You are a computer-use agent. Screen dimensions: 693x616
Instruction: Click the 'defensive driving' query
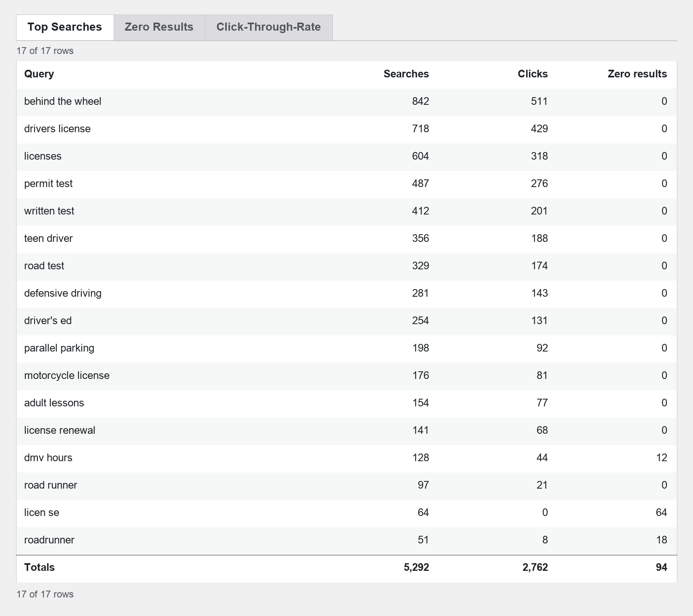click(63, 293)
